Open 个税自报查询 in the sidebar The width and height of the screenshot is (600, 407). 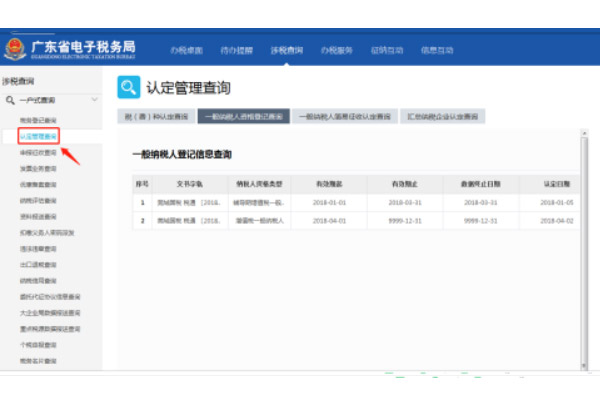click(x=38, y=345)
